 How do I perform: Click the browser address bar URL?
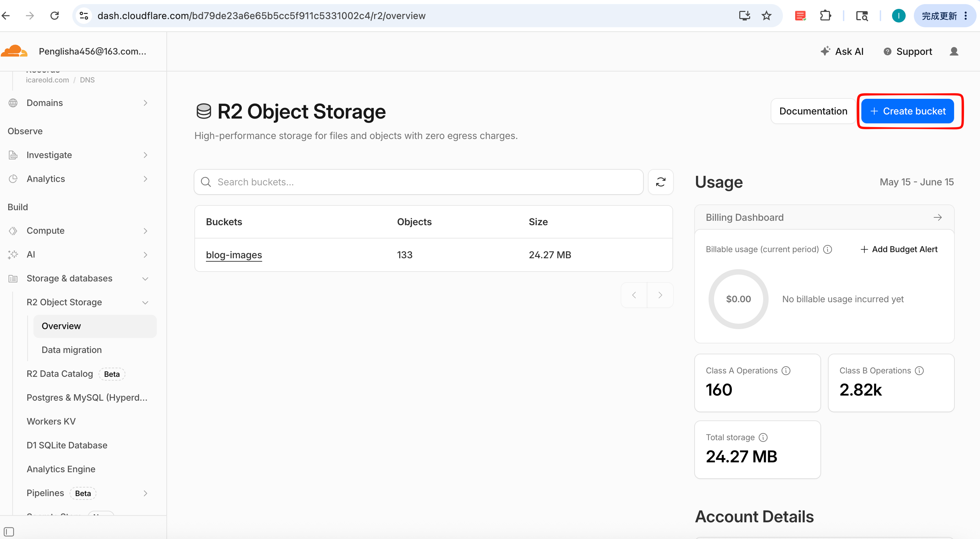point(261,16)
